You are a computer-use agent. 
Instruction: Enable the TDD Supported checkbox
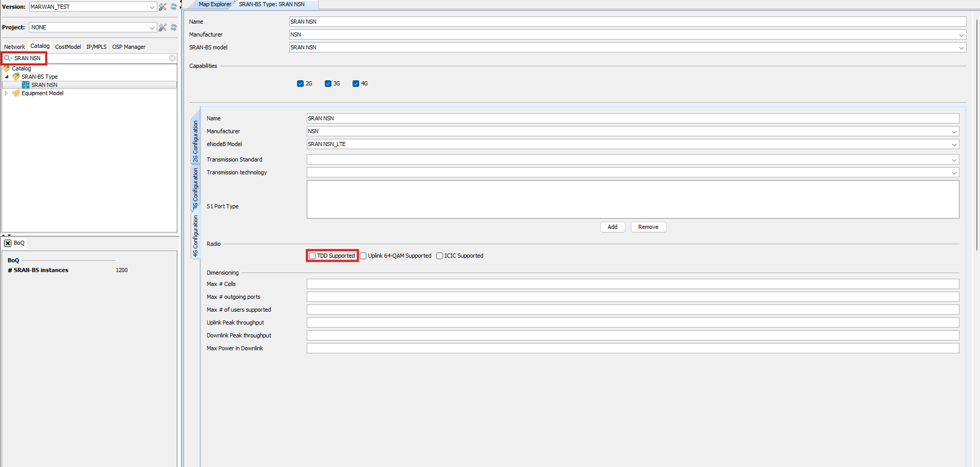312,256
